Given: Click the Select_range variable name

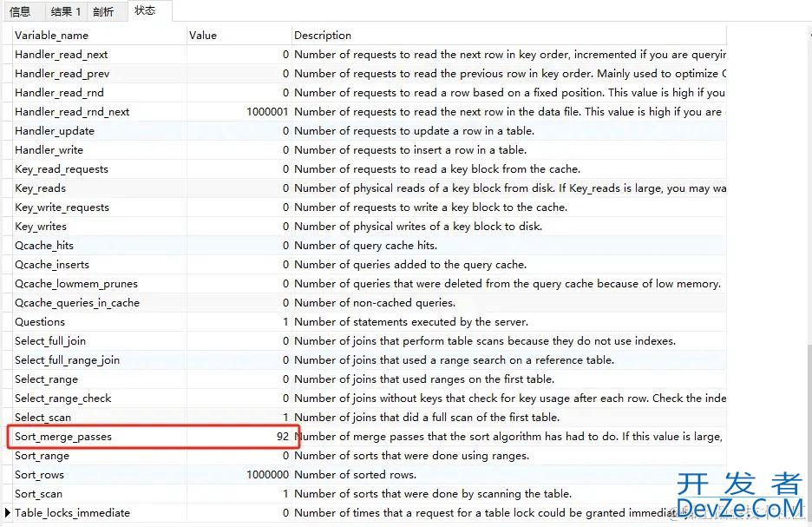Looking at the screenshot, I should (46, 379).
